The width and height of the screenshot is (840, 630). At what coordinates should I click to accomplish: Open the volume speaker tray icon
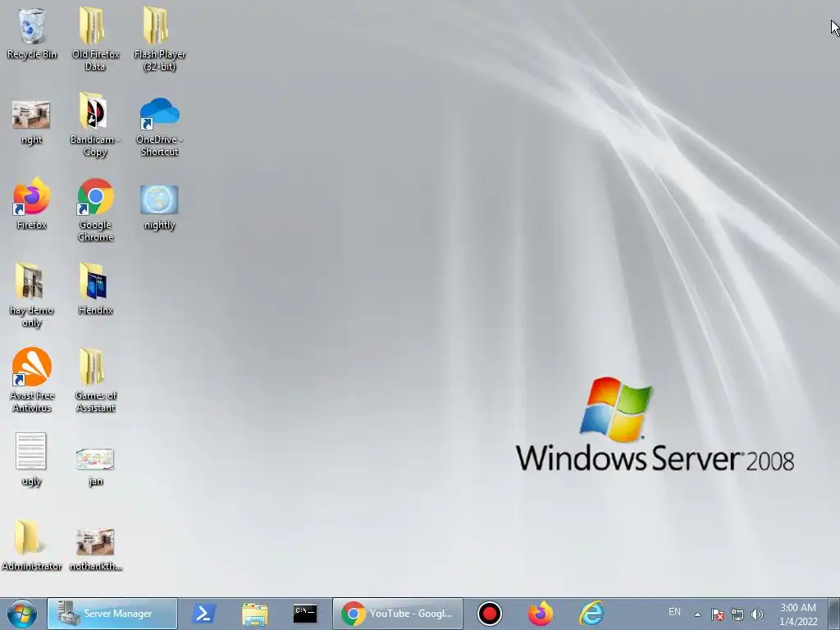(756, 614)
